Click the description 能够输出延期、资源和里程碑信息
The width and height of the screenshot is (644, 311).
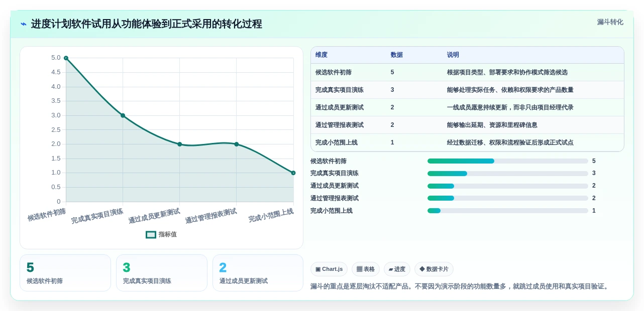492,125
